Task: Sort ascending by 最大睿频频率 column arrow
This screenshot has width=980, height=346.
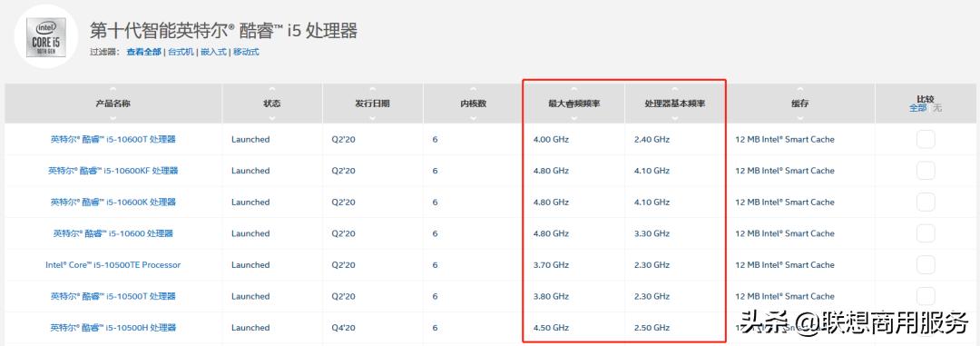Action: tap(573, 89)
